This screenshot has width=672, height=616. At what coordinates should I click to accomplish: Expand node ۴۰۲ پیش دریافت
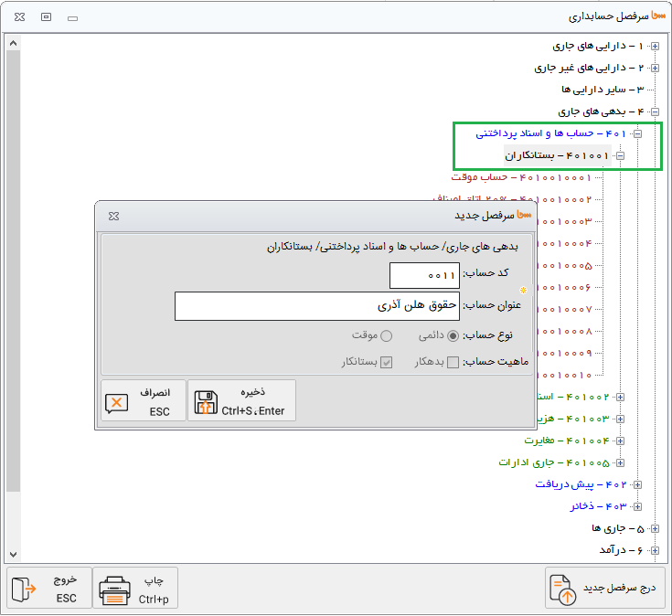(x=638, y=485)
